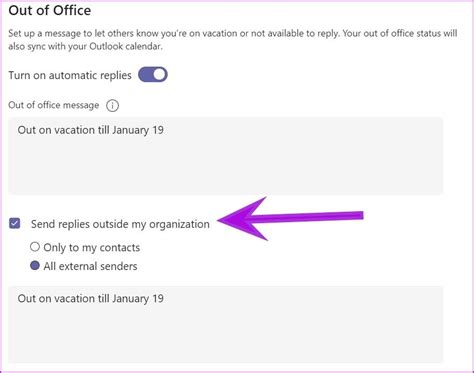Select the All external senders radio button
Viewport: 474px width, 373px height.
35,266
